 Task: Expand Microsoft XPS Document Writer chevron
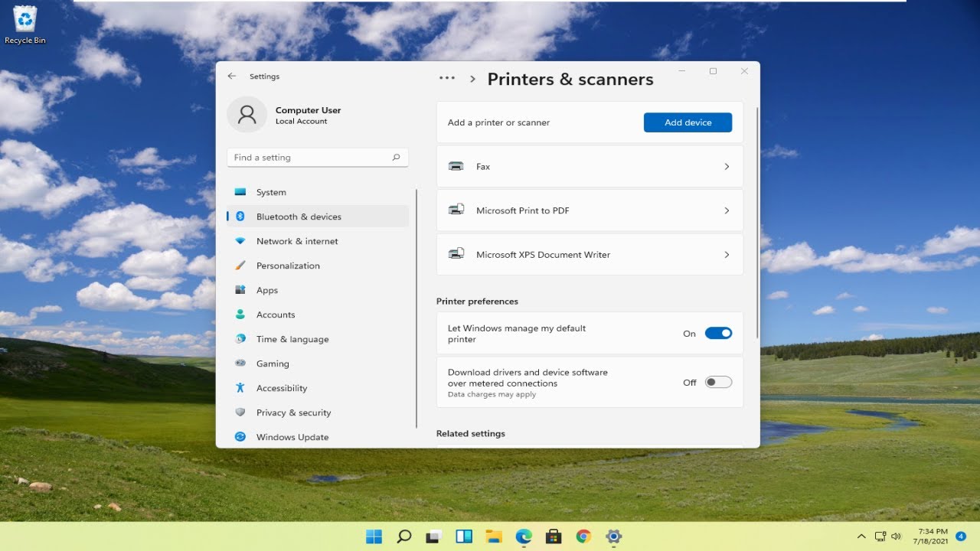727,255
